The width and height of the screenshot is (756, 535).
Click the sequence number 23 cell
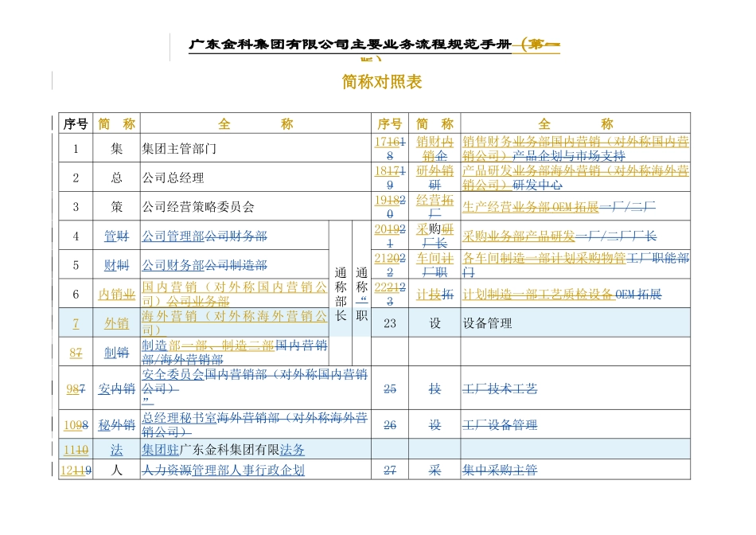(390, 323)
